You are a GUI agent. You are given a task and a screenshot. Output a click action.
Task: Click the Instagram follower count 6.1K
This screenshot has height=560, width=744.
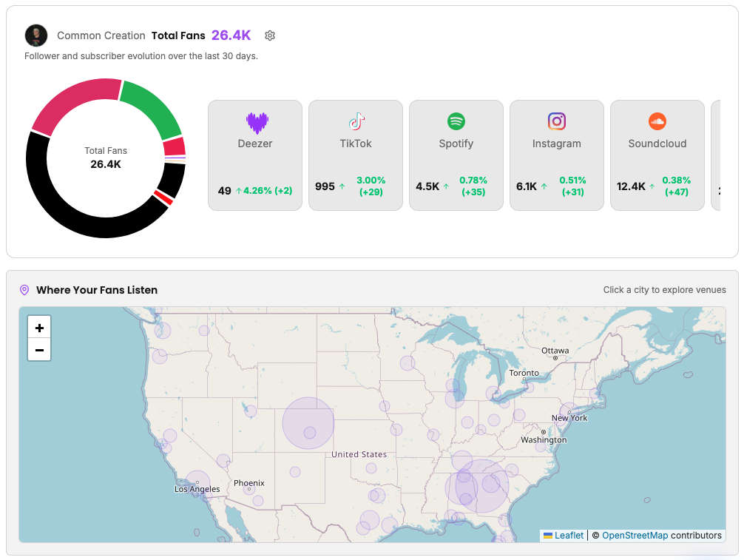point(527,186)
